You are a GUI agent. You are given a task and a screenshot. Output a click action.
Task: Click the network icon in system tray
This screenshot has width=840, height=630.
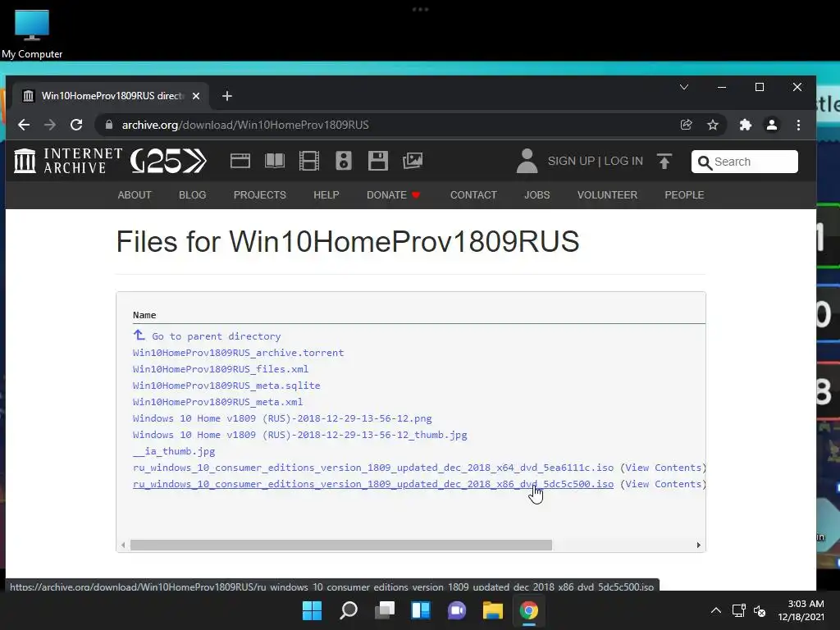739,610
